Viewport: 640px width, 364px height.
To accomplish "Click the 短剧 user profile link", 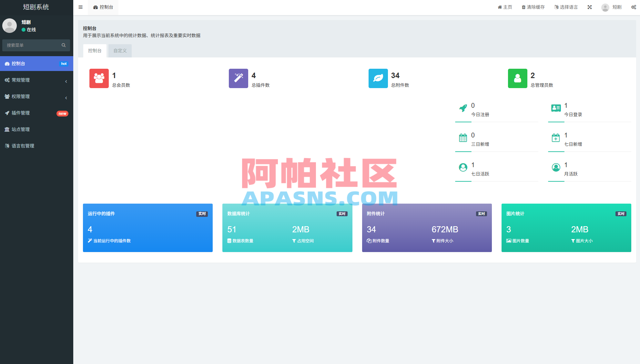I will point(612,7).
